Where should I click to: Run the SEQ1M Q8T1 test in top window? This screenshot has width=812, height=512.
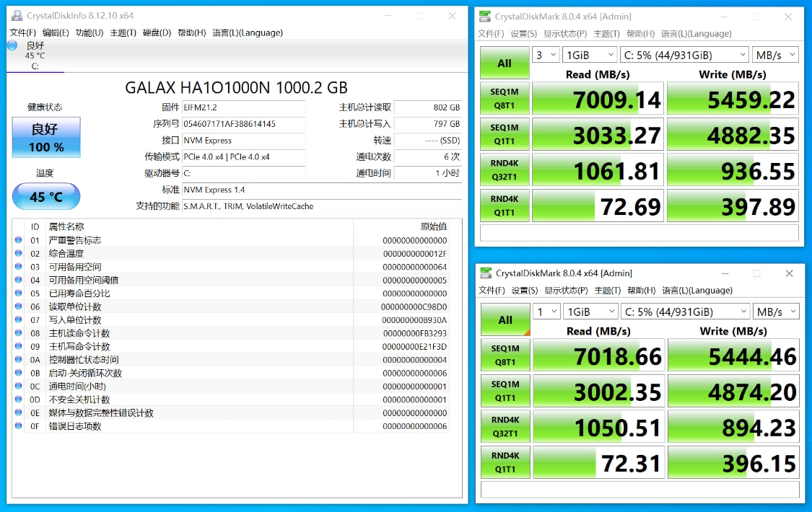(505, 98)
